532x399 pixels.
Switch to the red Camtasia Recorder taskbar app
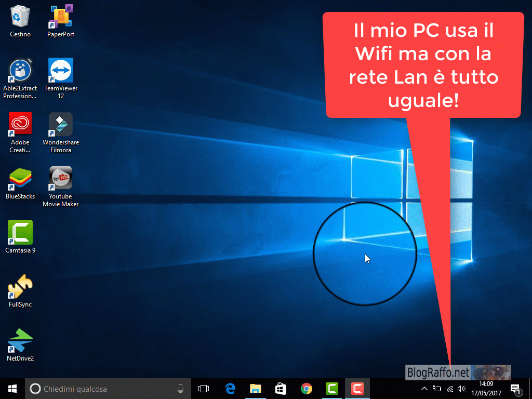357,389
